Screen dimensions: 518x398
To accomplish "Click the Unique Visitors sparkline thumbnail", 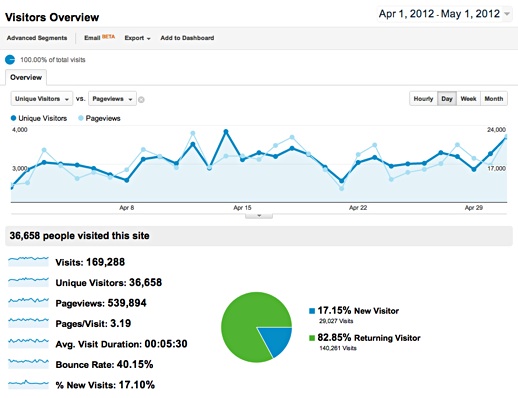I will [28, 282].
